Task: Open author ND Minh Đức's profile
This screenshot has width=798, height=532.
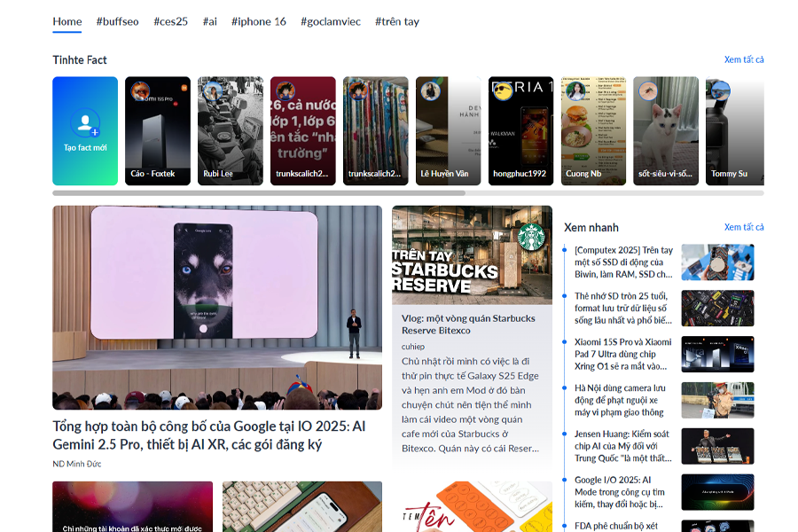Action: click(x=77, y=464)
